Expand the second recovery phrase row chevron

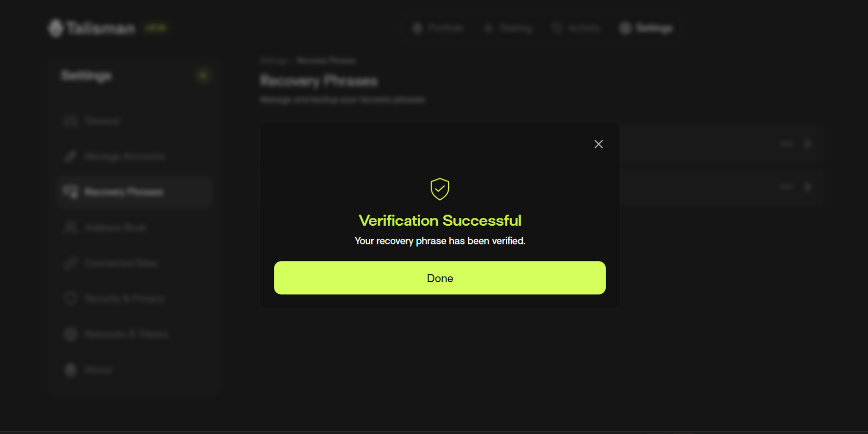click(x=808, y=187)
